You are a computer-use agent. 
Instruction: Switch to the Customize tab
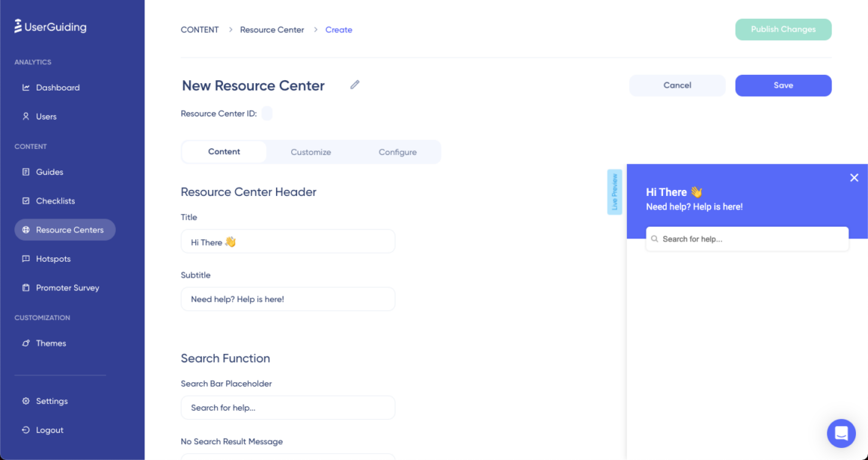coord(311,151)
